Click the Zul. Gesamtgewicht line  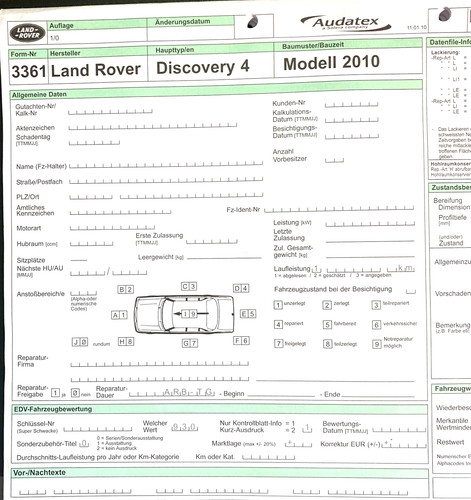pos(370,256)
